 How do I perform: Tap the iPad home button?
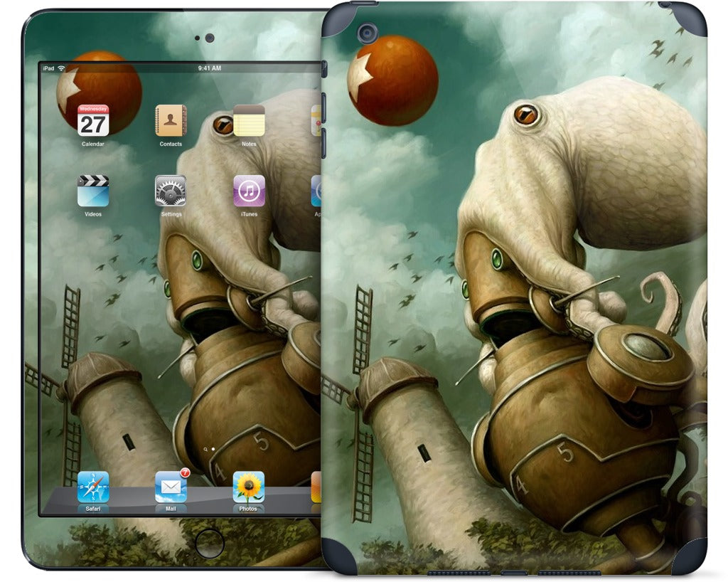(210, 543)
